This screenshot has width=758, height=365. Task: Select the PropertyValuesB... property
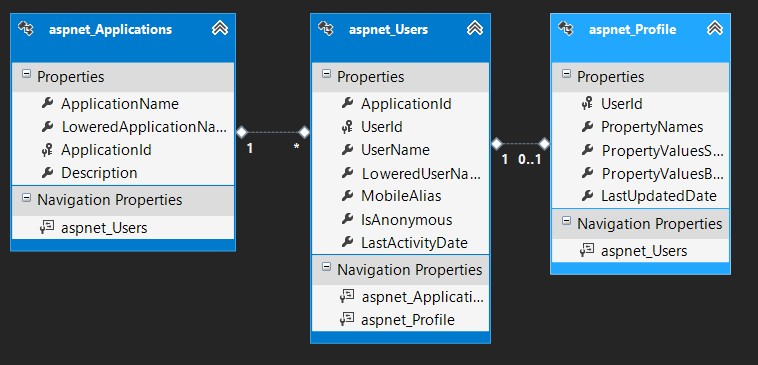(662, 173)
